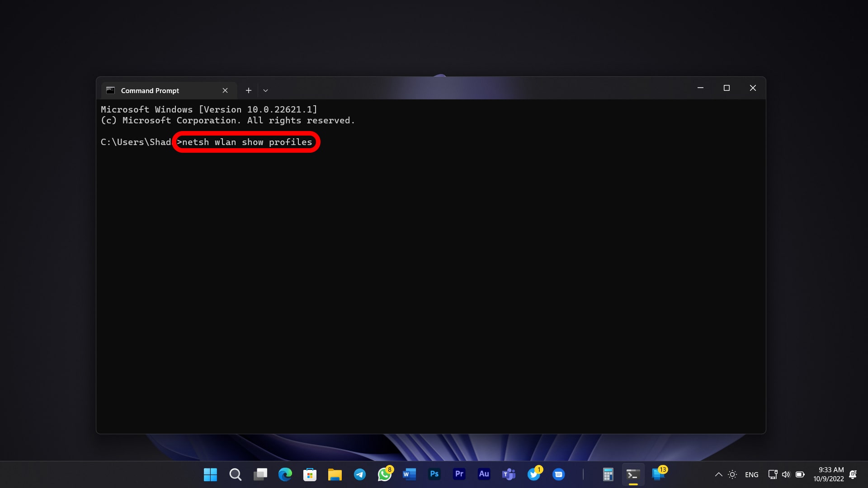Launch Photoshop from the taskbar
The height and width of the screenshot is (488, 868).
tap(434, 474)
